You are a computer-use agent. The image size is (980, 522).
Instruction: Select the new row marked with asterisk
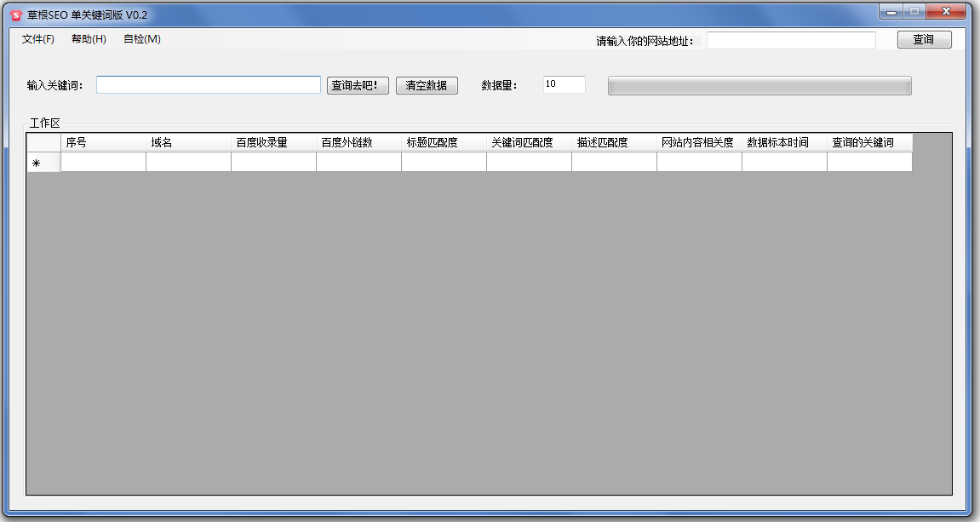click(43, 162)
